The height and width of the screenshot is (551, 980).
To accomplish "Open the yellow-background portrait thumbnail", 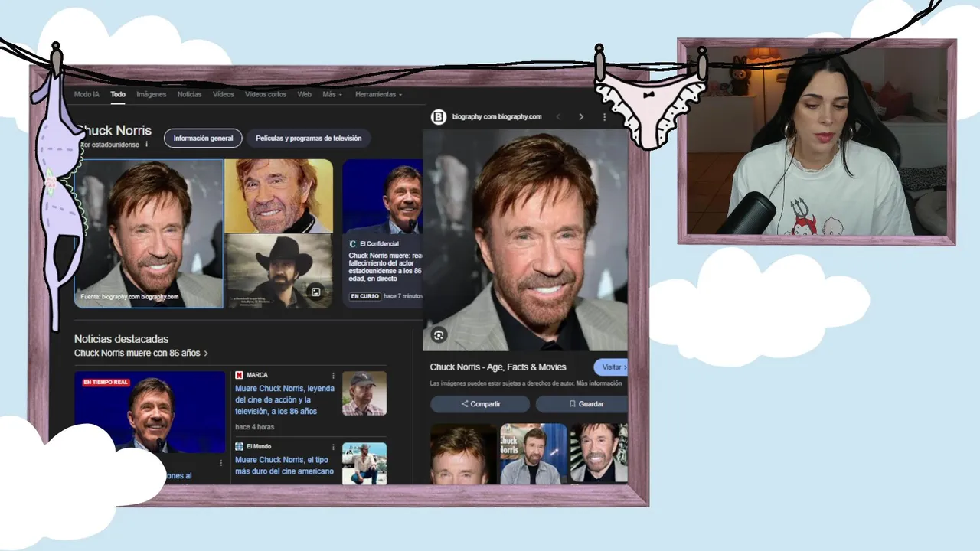I will 279,195.
